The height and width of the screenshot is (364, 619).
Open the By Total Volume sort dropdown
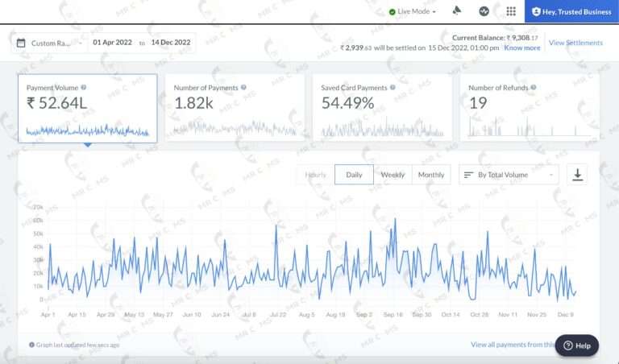(x=509, y=175)
